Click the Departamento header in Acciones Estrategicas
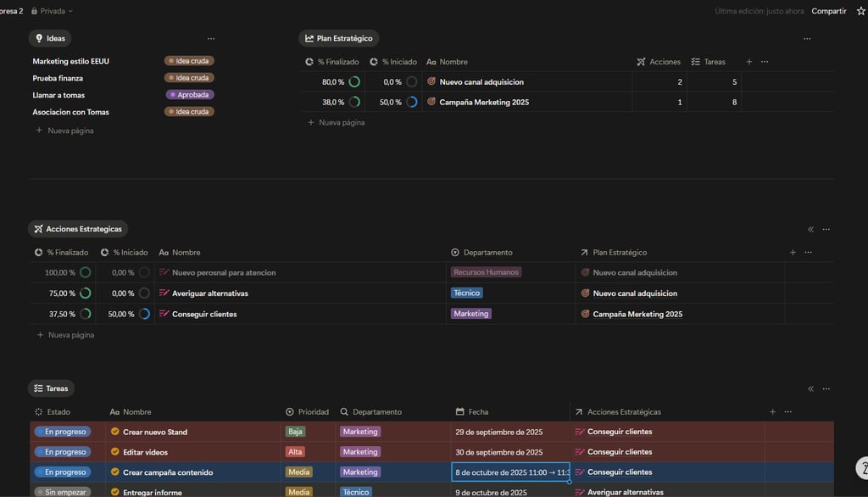The width and height of the screenshot is (868, 497). (x=481, y=253)
